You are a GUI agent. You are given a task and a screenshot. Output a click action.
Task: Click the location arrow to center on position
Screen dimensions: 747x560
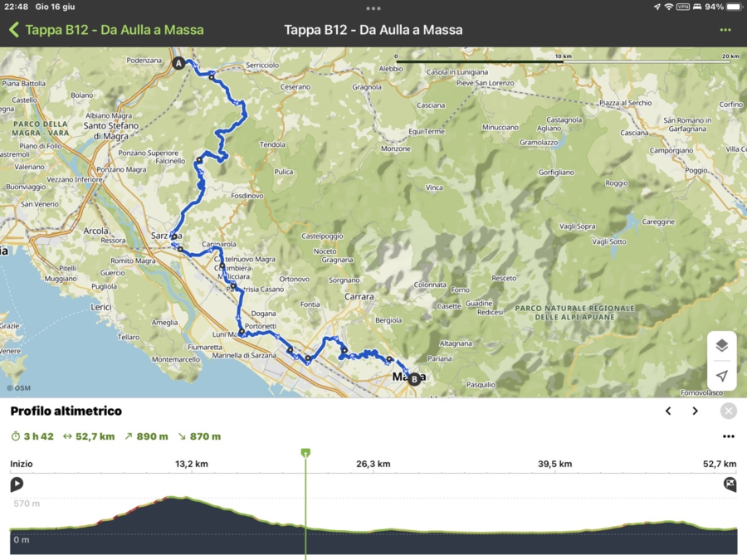(x=721, y=375)
